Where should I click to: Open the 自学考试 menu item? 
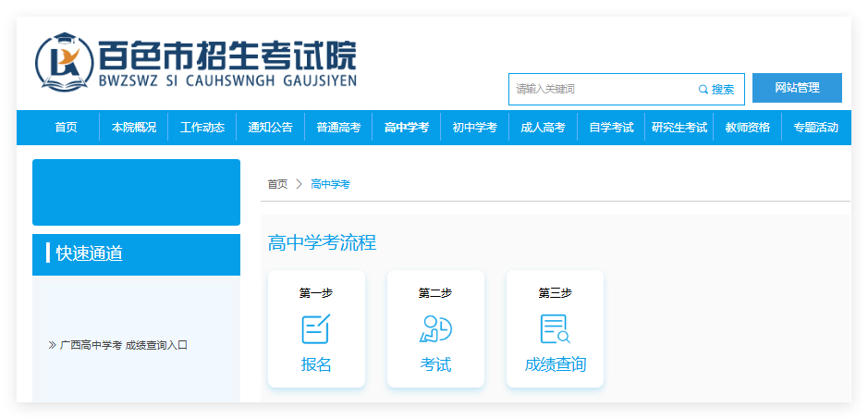tap(611, 128)
